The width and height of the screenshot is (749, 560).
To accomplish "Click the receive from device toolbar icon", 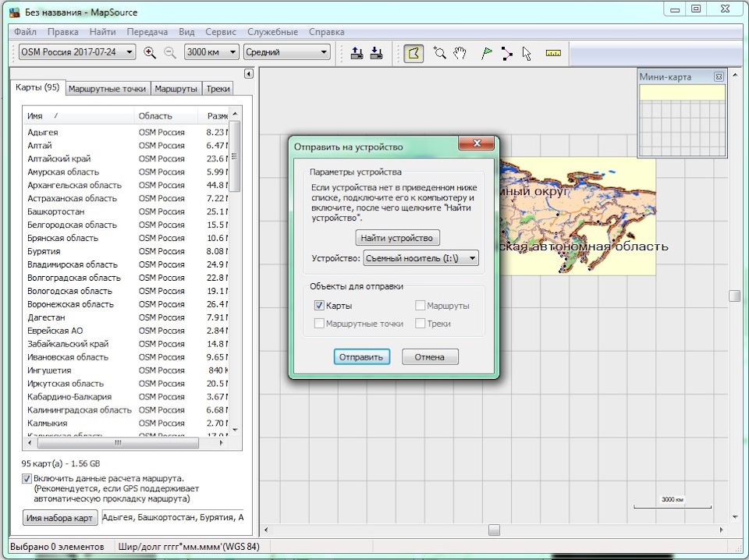I will coord(376,53).
